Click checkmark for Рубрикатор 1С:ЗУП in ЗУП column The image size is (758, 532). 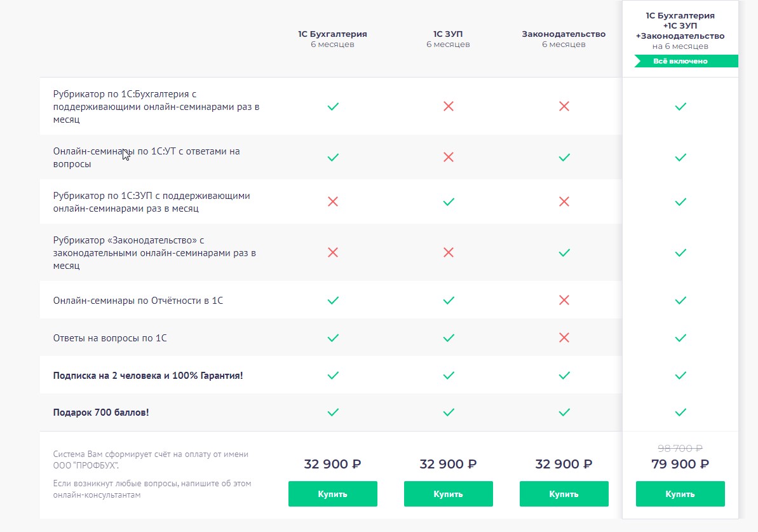click(x=448, y=202)
